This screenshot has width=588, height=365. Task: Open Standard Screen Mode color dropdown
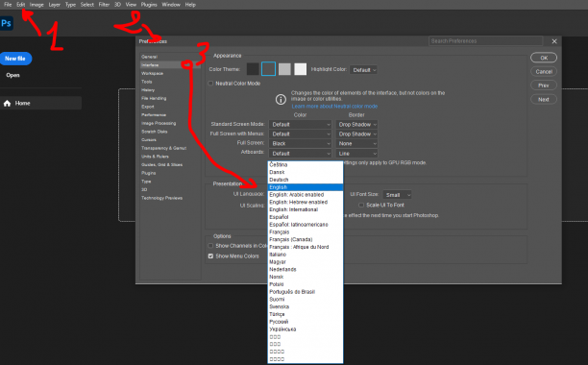[x=301, y=125]
